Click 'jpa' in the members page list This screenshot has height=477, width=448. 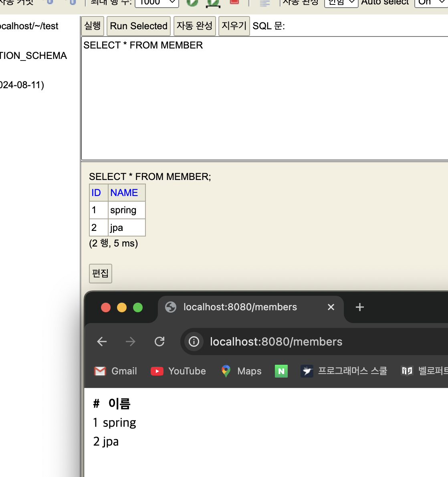111,442
